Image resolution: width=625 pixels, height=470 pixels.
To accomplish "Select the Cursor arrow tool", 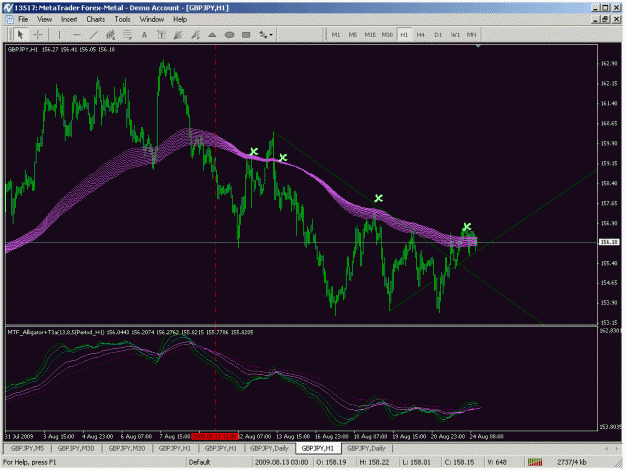I will pos(20,35).
